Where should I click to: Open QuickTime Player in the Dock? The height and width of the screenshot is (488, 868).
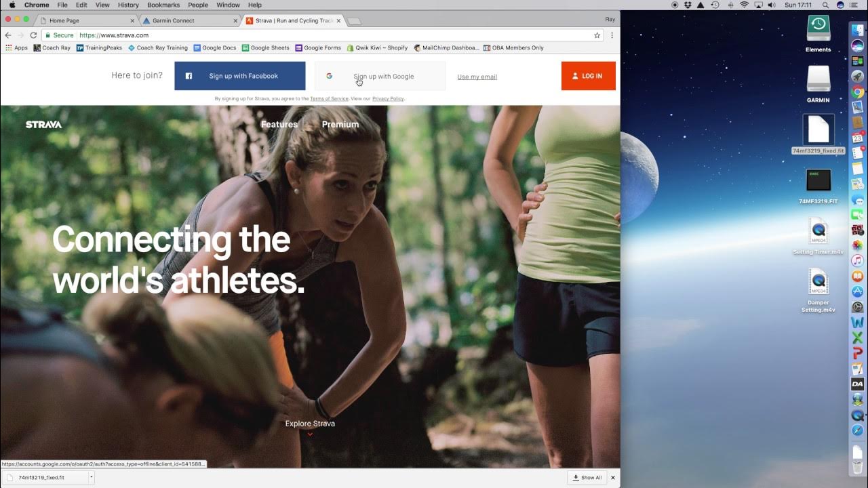tap(858, 415)
